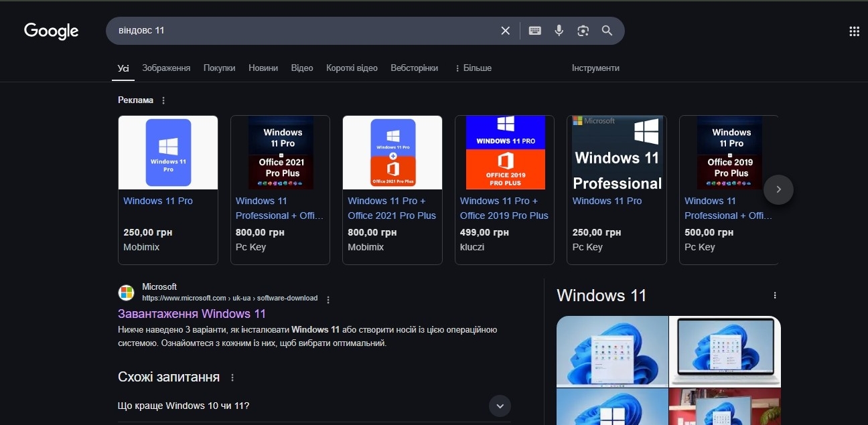This screenshot has width=868, height=425.
Task: Click the Microsoft favicon in the result
Action: point(126,292)
